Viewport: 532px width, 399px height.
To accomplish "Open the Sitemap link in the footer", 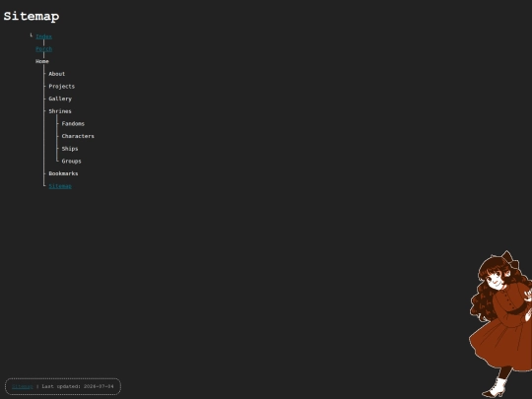I will click(x=23, y=386).
